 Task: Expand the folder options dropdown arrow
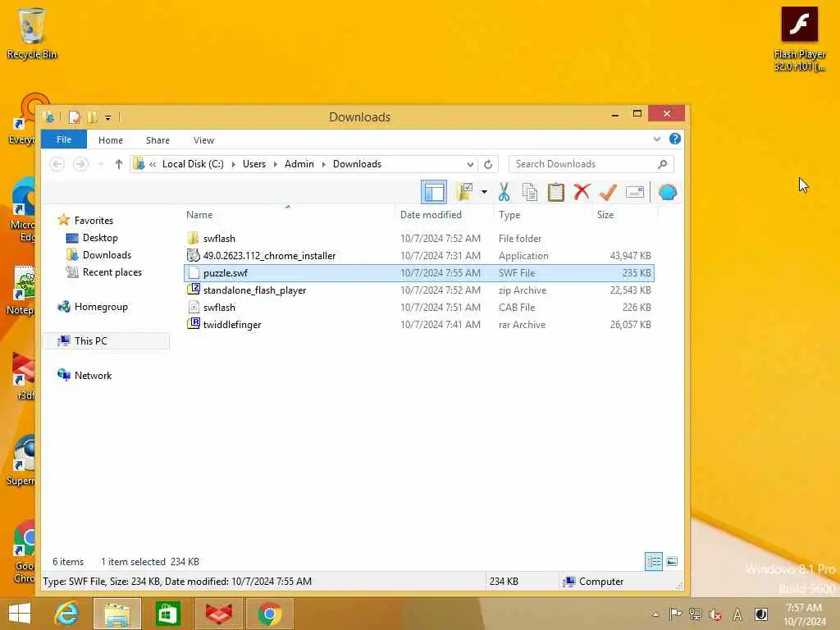484,192
